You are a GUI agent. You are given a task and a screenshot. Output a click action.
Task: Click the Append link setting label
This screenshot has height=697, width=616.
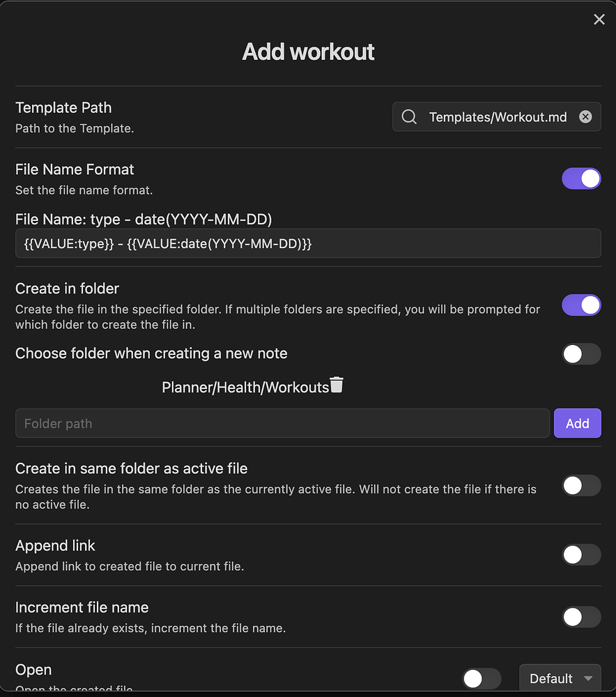55,546
